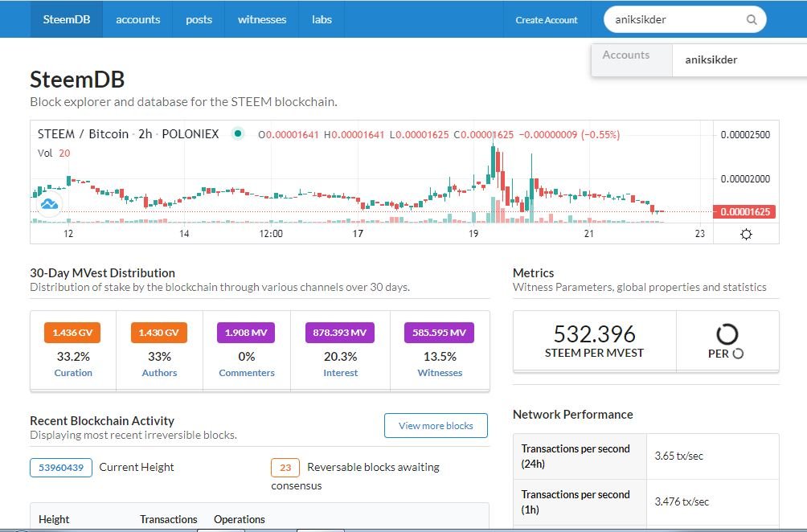807x532 pixels.
Task: Click Transactions per second (24h) label
Action: [576, 456]
